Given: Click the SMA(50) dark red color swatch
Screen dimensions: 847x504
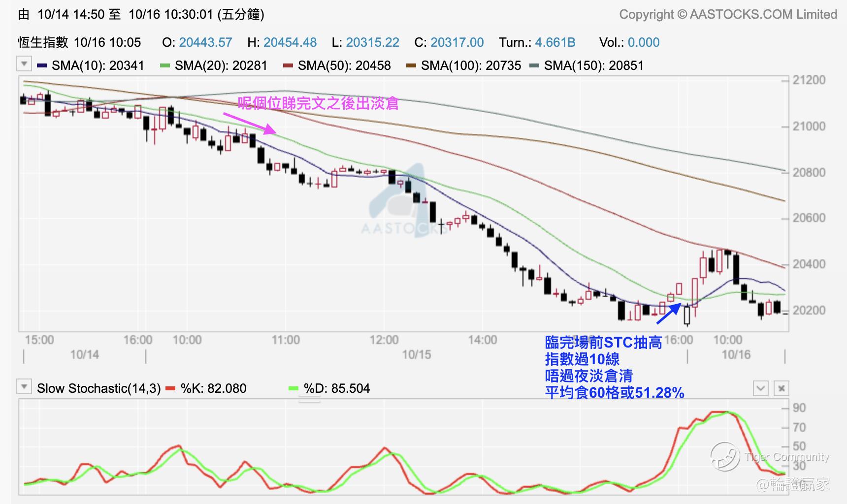Looking at the screenshot, I should coord(288,65).
